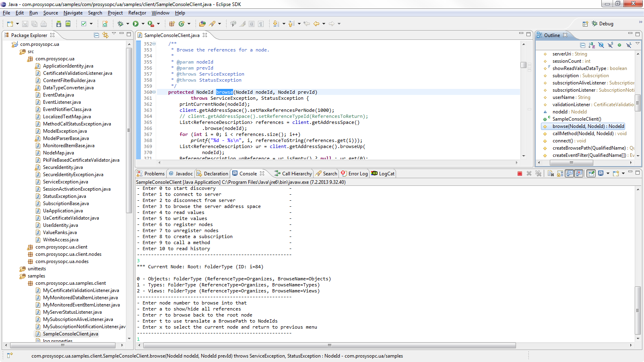Click the green Run button in toolbar
644x362 pixels.
136,24
